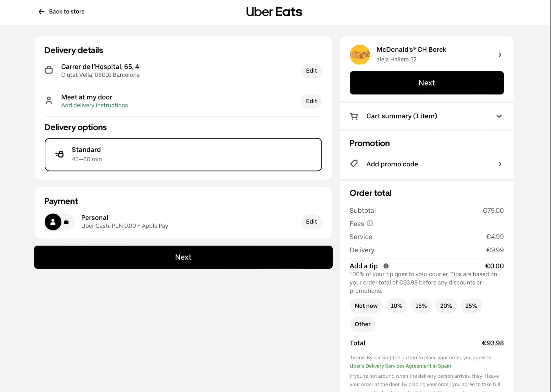Image resolution: width=551 pixels, height=392 pixels.
Task: Open Uber's Delivery Services Agreement in Spain link
Action: [x=400, y=366]
